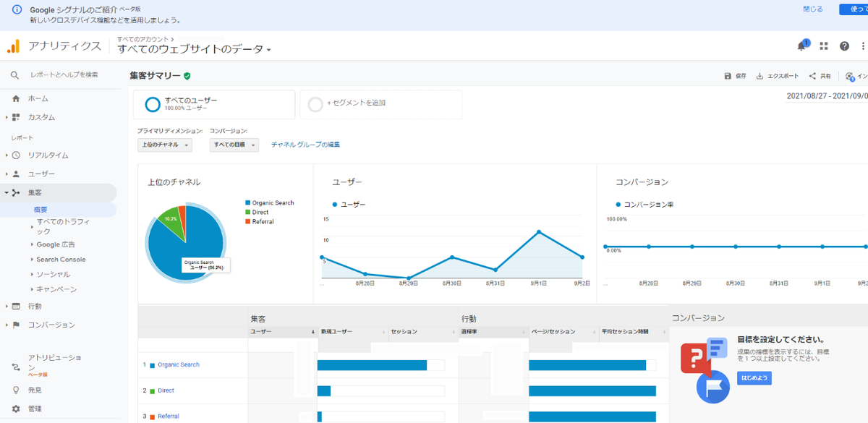This screenshot has width=868, height=423.
Task: Click the 9月1日 peak point on ユーザー chart
Action: [x=539, y=232]
